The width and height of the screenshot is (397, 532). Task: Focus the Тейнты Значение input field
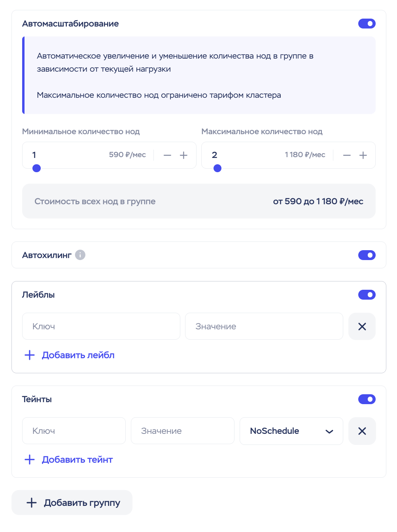tap(183, 431)
